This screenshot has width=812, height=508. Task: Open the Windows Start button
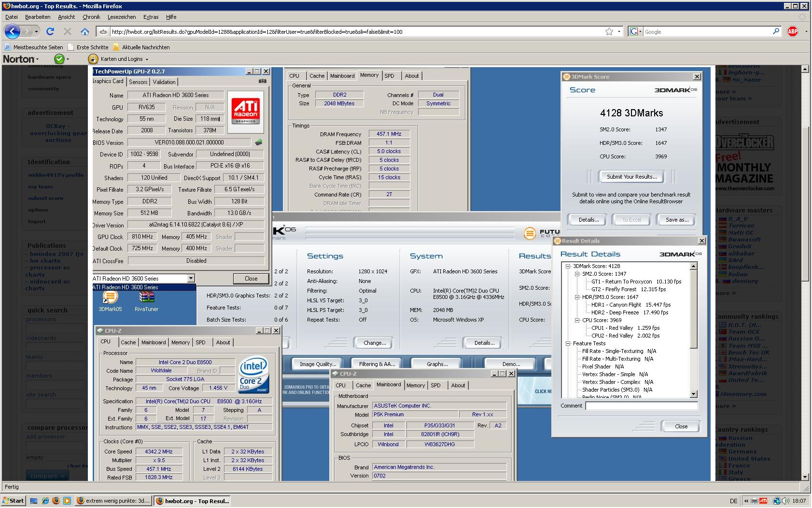pyautogui.click(x=13, y=501)
